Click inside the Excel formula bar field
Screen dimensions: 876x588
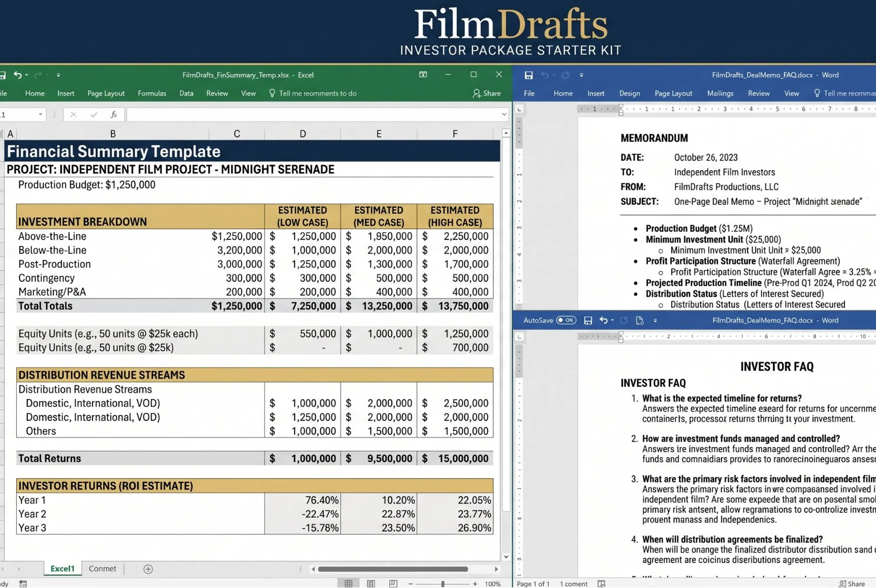[x=314, y=115]
